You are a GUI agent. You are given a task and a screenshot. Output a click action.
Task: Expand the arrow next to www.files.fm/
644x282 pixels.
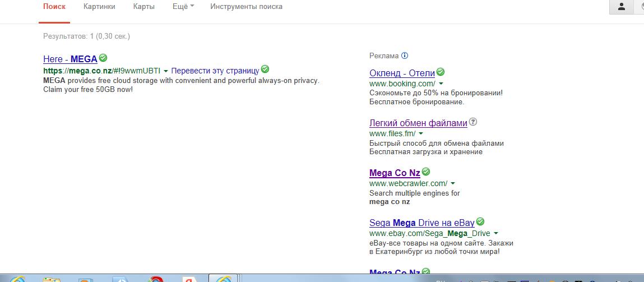(421, 134)
